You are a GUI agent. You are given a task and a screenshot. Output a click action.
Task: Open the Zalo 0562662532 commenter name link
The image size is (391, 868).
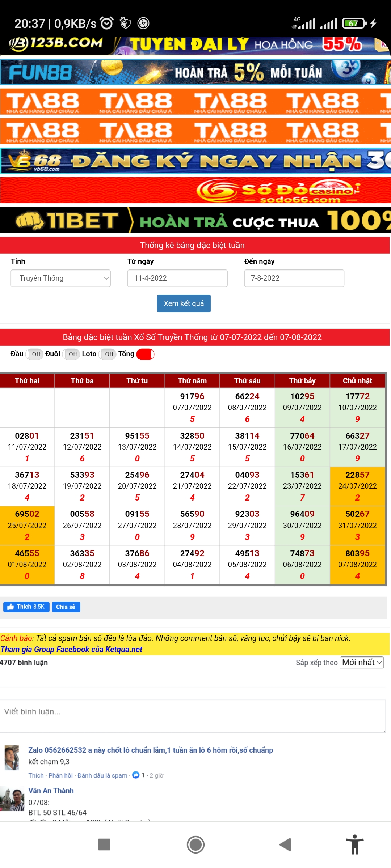coord(151,750)
